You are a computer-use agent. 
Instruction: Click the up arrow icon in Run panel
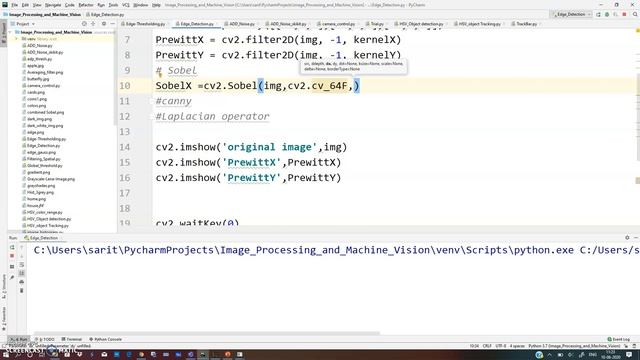[22, 247]
